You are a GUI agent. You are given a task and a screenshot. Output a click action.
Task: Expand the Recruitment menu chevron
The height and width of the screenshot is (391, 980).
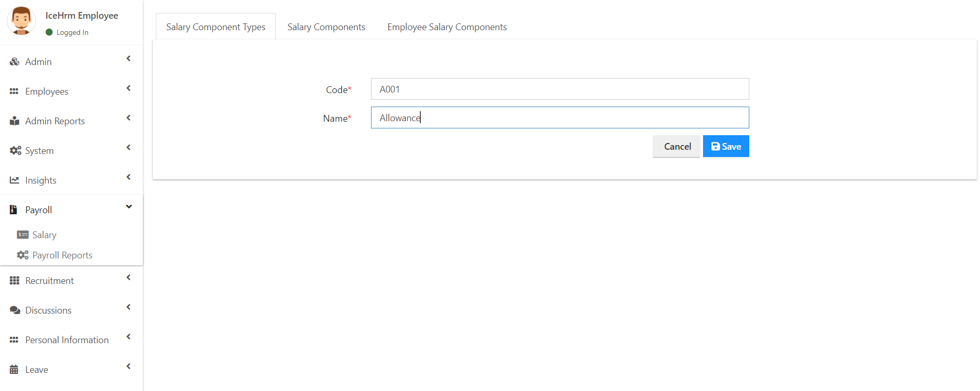[128, 278]
